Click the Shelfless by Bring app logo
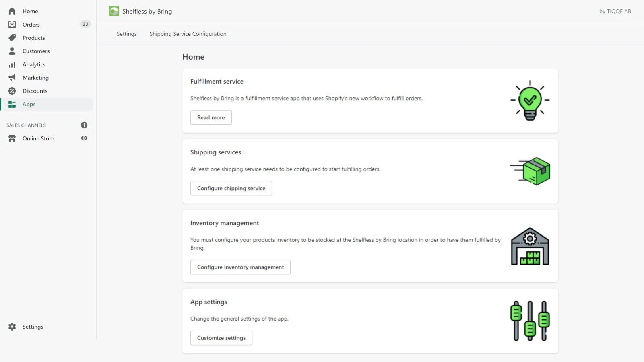 click(114, 11)
